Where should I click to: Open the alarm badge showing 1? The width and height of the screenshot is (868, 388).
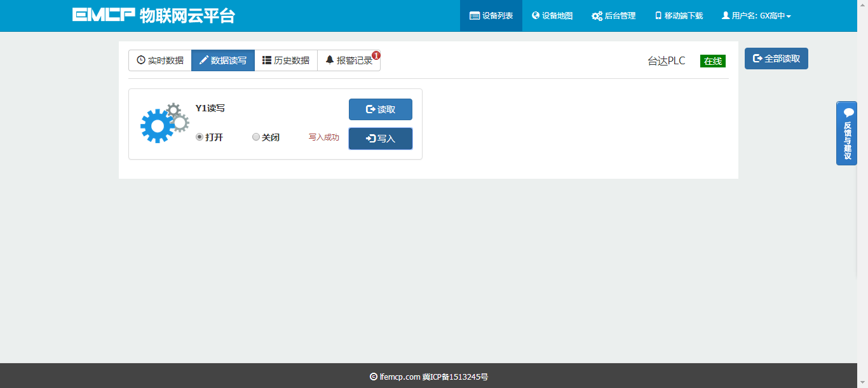tap(376, 55)
